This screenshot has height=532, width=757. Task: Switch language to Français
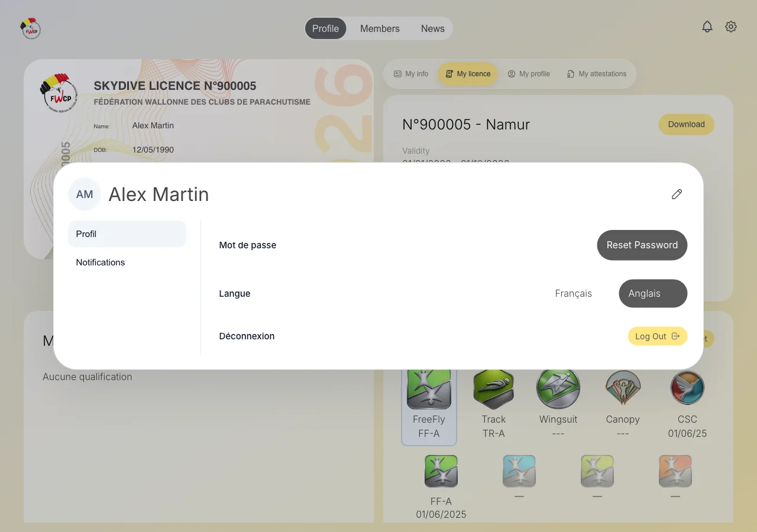[574, 293]
